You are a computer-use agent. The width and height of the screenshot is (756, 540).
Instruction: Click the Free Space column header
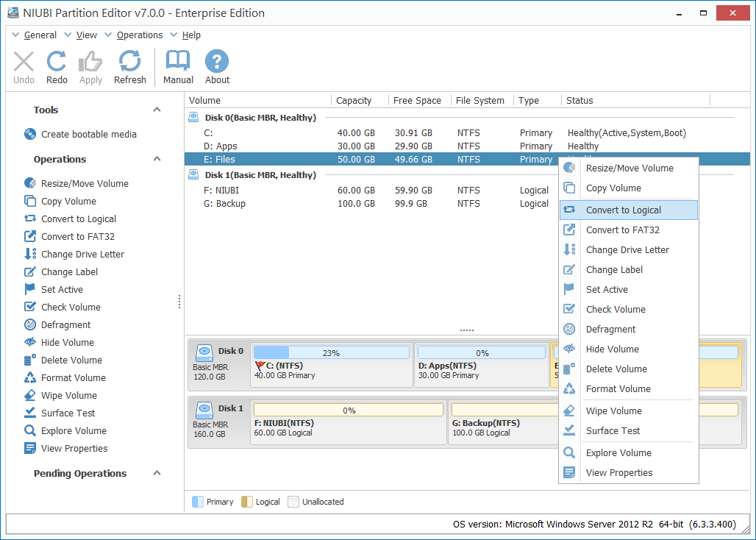pos(419,100)
